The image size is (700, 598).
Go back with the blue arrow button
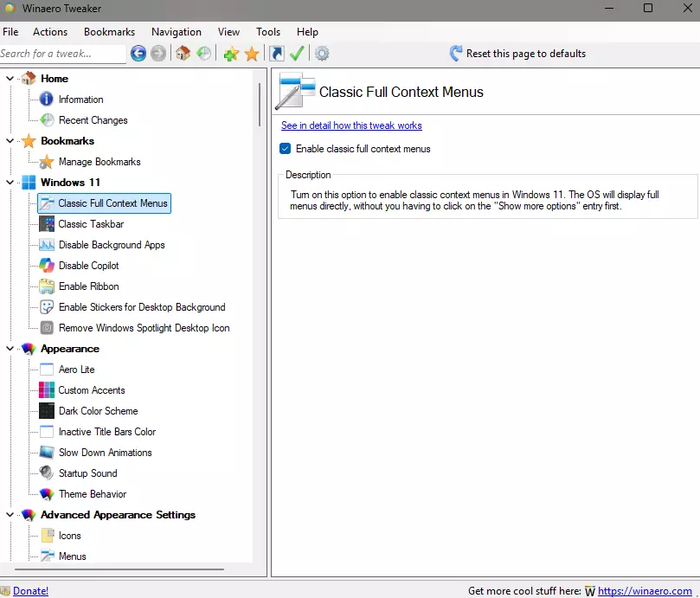[138, 54]
